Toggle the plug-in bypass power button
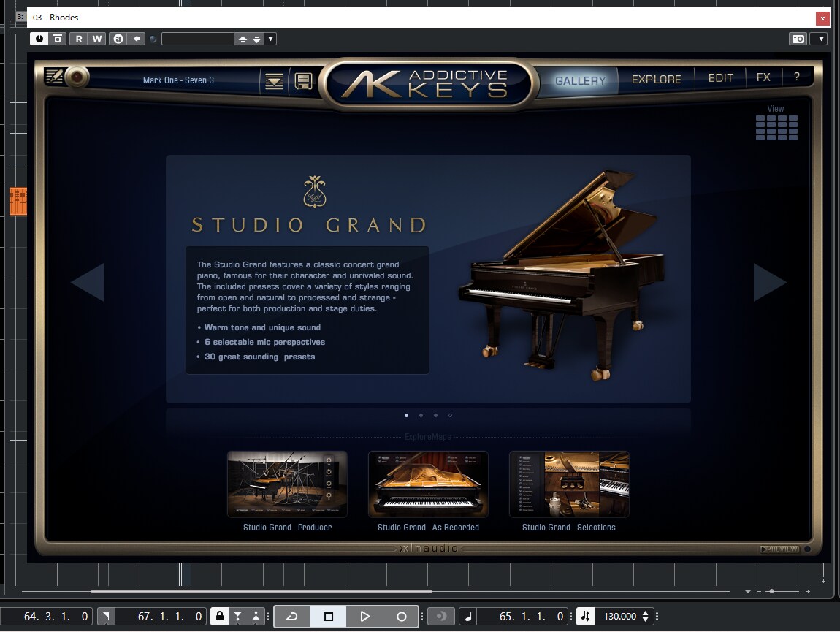Image resolution: width=840 pixels, height=632 pixels. tap(39, 39)
